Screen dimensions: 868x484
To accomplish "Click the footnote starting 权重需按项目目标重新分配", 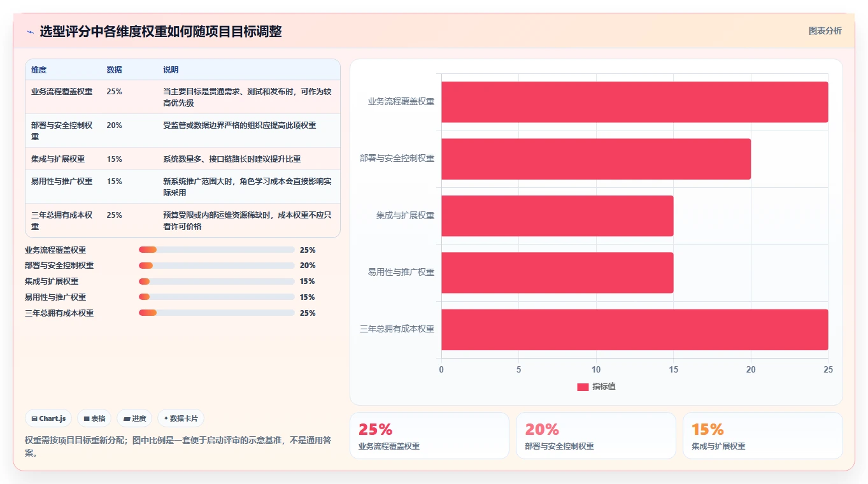I will 178,446.
